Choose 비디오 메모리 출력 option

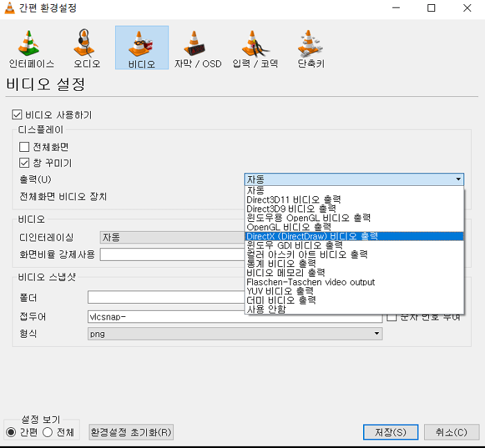(354, 273)
